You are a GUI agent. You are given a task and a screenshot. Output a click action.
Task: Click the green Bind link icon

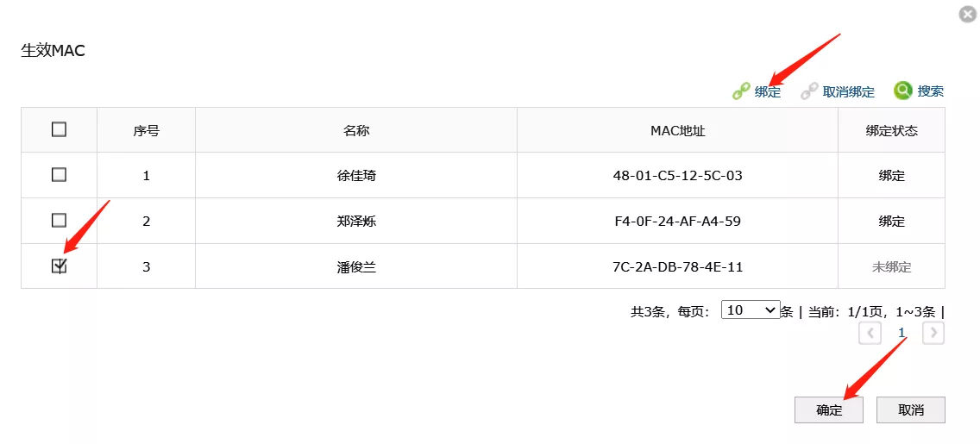point(741,91)
